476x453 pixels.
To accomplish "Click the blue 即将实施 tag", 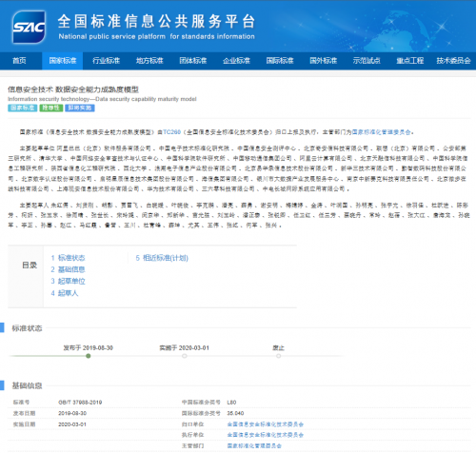I will pyautogui.click(x=80, y=108).
